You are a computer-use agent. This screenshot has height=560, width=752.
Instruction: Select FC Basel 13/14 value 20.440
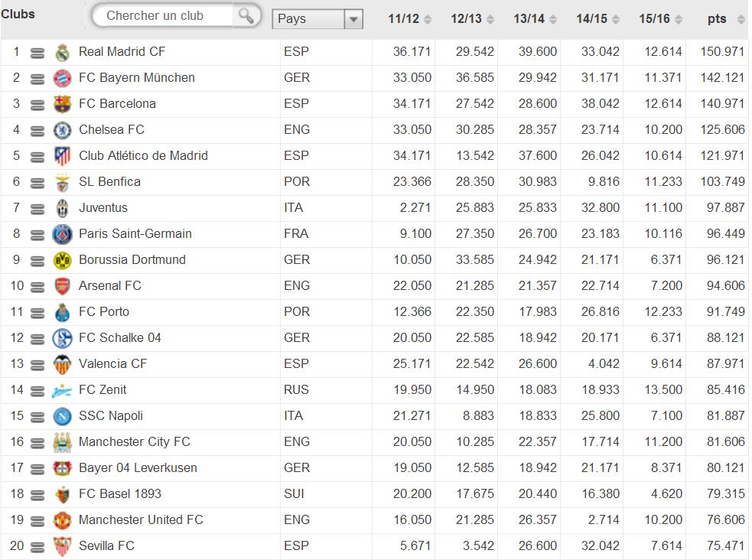(x=538, y=493)
